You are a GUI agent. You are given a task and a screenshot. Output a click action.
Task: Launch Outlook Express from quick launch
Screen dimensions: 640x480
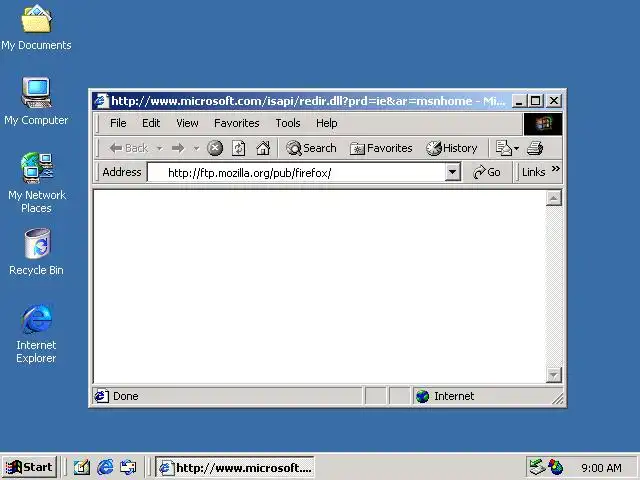point(128,467)
